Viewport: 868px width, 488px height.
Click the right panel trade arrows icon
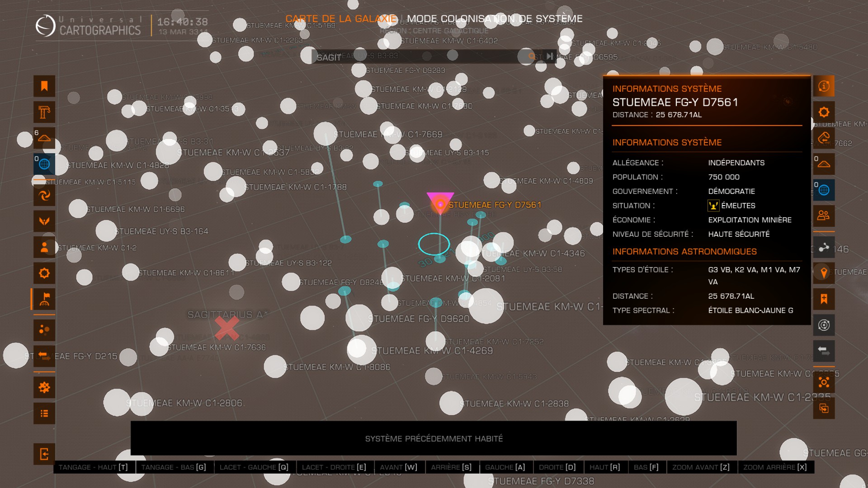click(824, 351)
